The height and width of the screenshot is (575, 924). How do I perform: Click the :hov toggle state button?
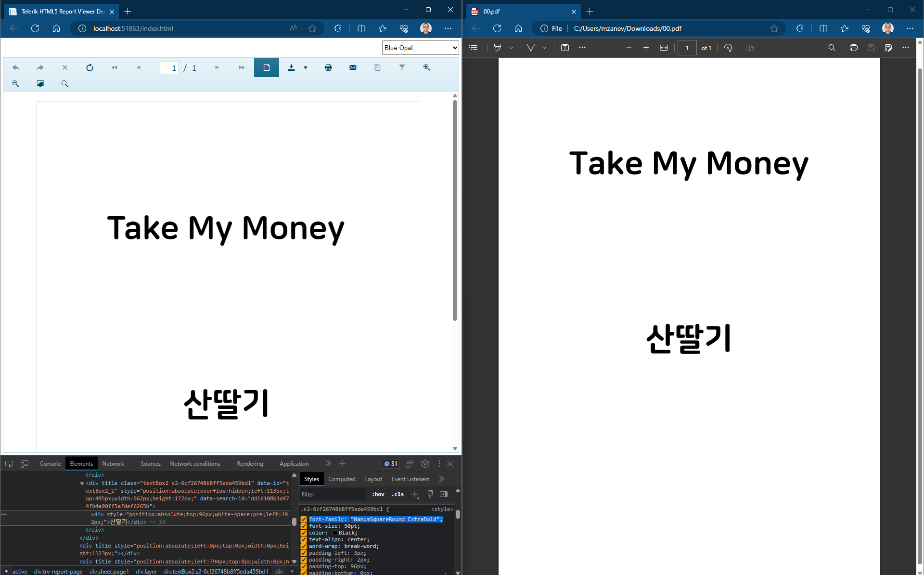click(x=378, y=494)
